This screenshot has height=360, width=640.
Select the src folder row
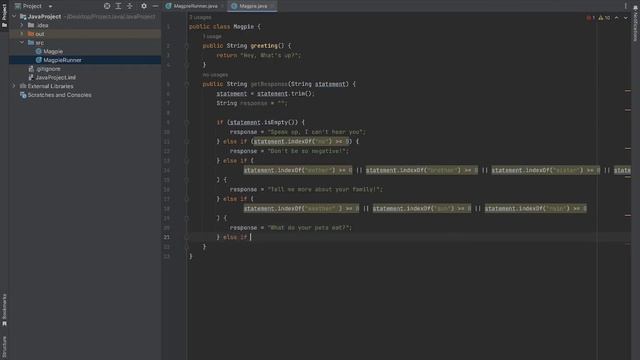(85, 42)
